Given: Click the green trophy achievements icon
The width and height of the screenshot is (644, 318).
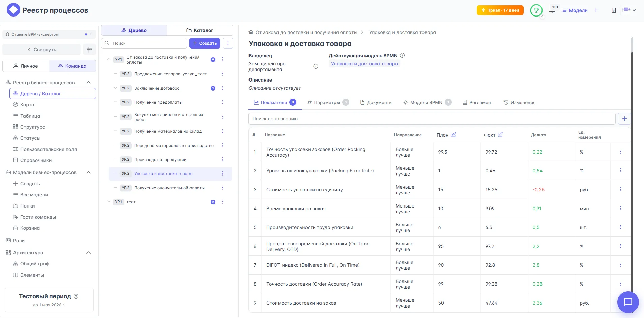Looking at the screenshot, I should (536, 10).
